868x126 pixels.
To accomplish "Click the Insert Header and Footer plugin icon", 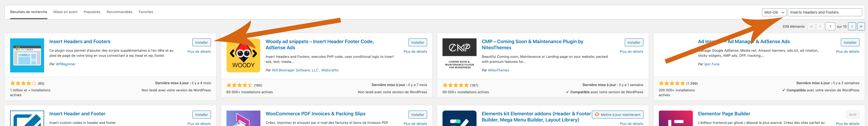I will click(x=27, y=118).
